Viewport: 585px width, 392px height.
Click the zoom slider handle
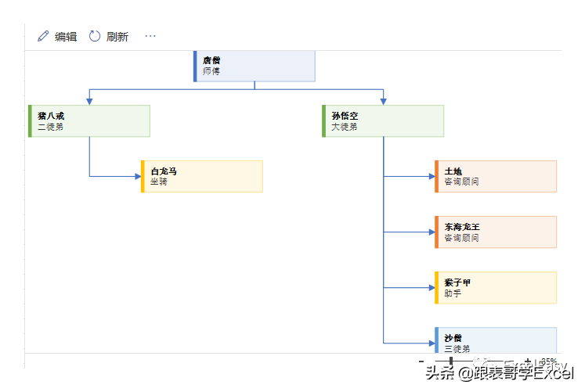tap(451, 361)
